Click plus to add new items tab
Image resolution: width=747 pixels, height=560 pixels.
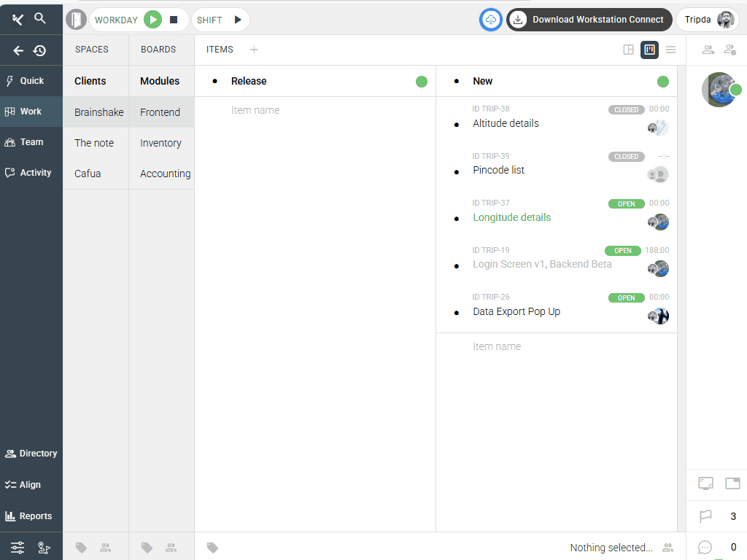pos(254,50)
